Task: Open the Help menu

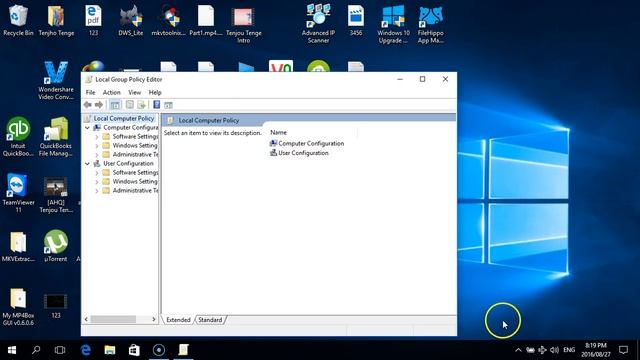Action: [155, 92]
